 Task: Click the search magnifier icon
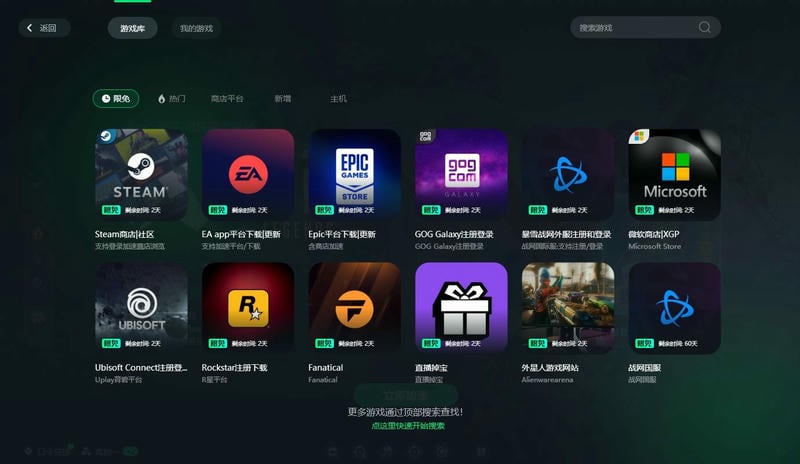tap(705, 27)
